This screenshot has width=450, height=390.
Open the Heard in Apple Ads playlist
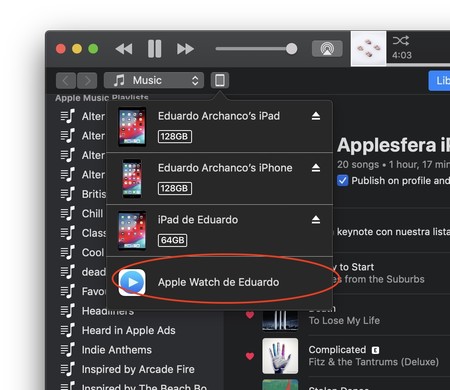[x=128, y=330]
